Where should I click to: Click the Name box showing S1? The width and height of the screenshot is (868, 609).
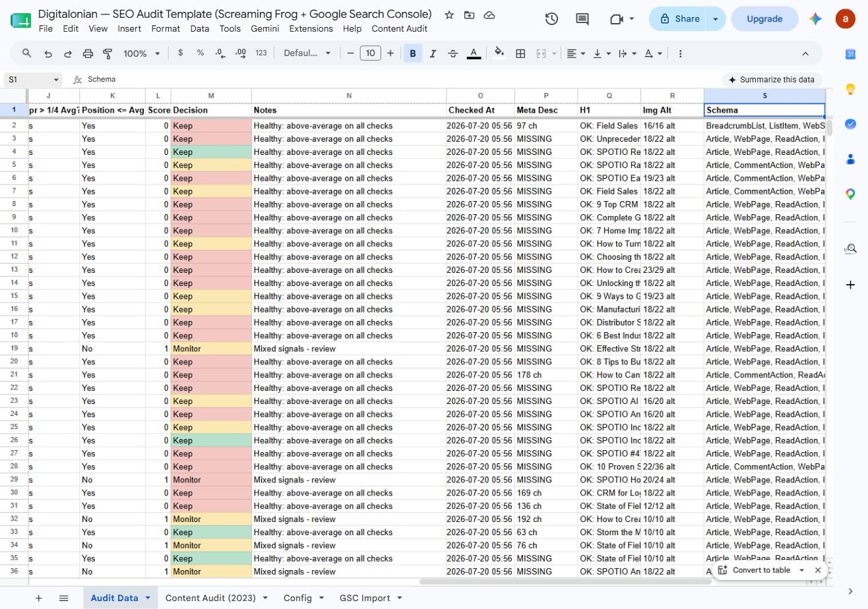point(33,80)
